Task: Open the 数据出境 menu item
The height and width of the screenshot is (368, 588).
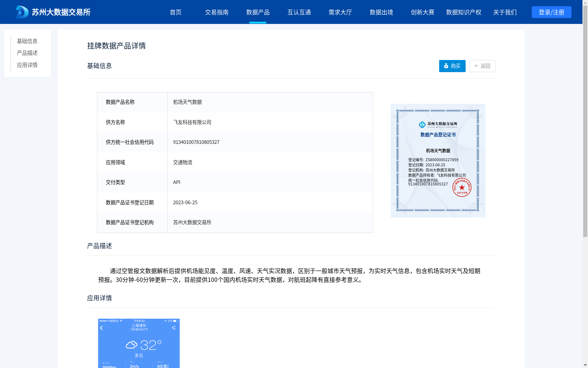Action: (381, 12)
